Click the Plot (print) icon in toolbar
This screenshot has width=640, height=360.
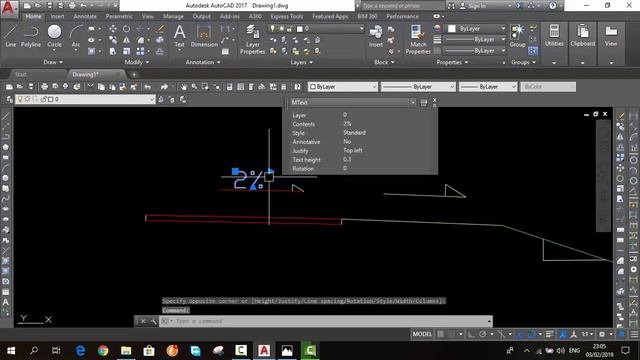pos(44,87)
